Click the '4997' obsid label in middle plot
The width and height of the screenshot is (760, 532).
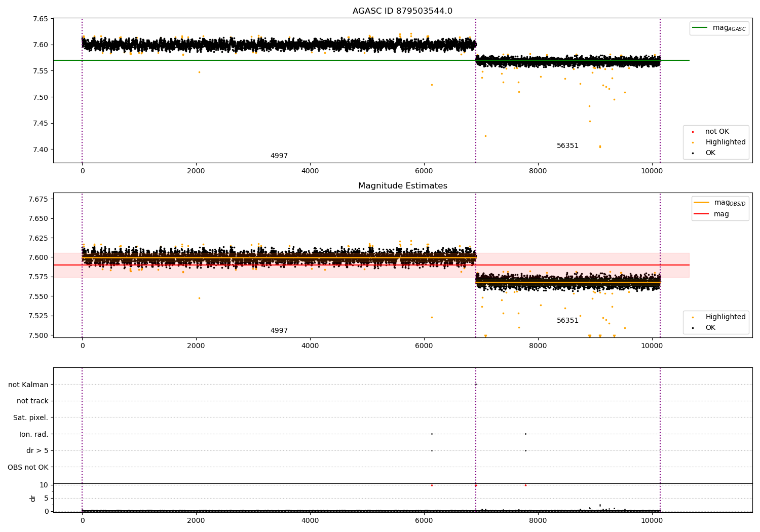279,331
